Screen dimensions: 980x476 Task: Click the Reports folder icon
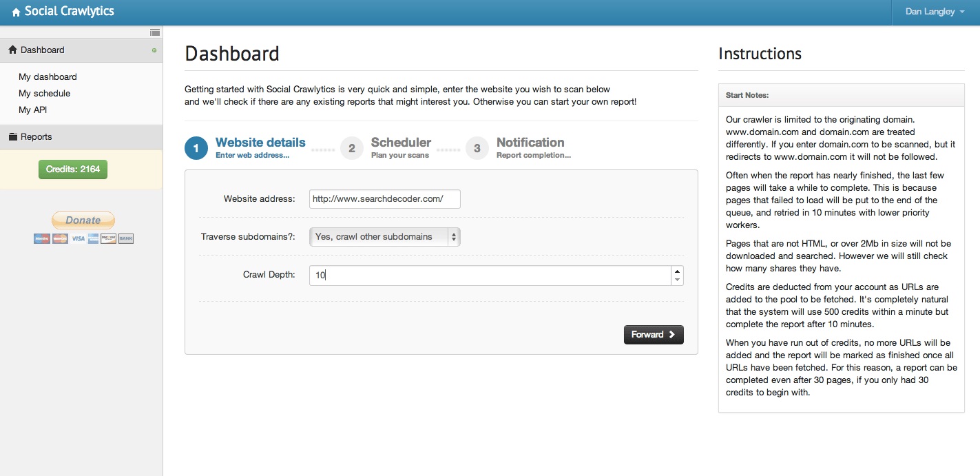coord(12,137)
